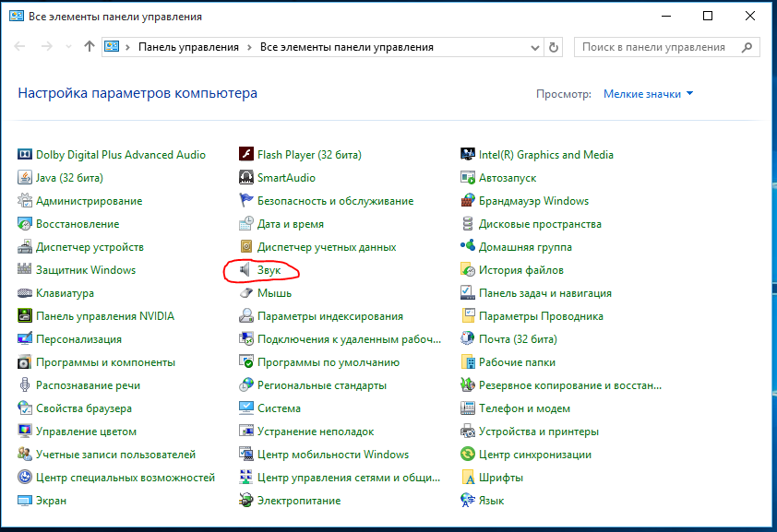Click the forward navigation arrow
Image resolution: width=777 pixels, height=532 pixels.
[x=46, y=46]
